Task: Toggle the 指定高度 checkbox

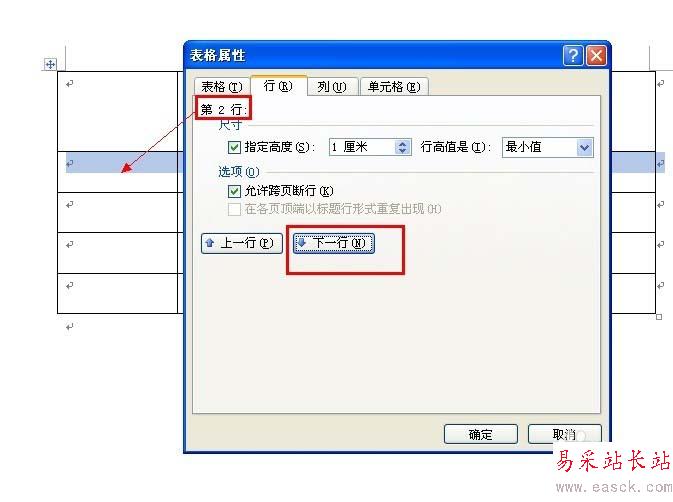Action: click(x=234, y=148)
